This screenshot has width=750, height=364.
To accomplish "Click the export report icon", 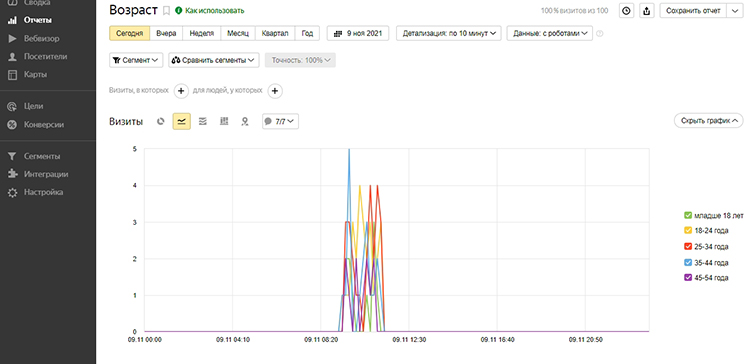I will point(647,11).
